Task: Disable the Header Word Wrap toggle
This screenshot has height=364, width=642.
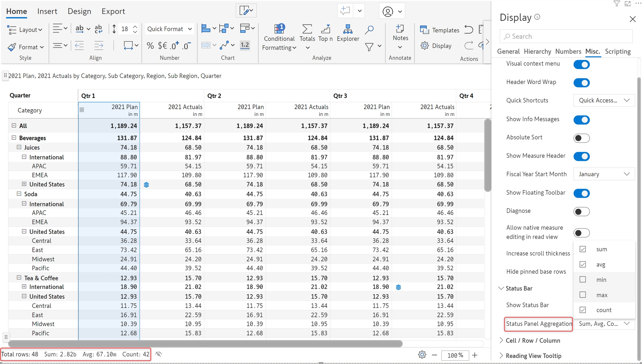Action: [x=581, y=83]
